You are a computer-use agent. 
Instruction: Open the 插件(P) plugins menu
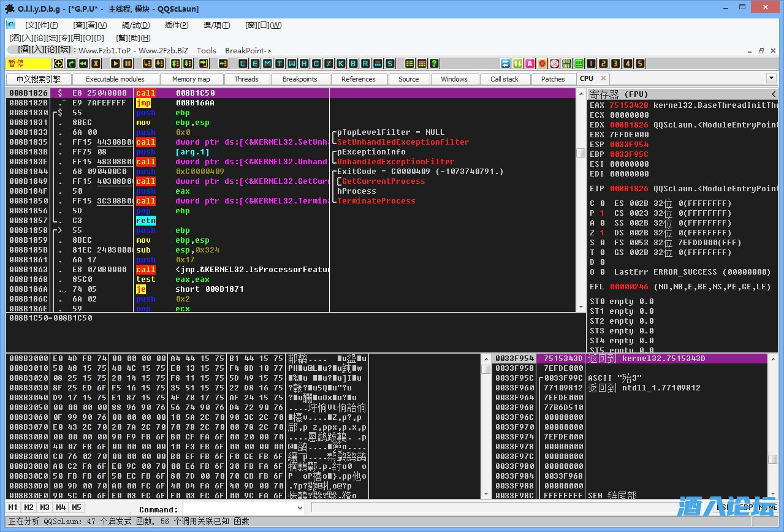point(177,25)
